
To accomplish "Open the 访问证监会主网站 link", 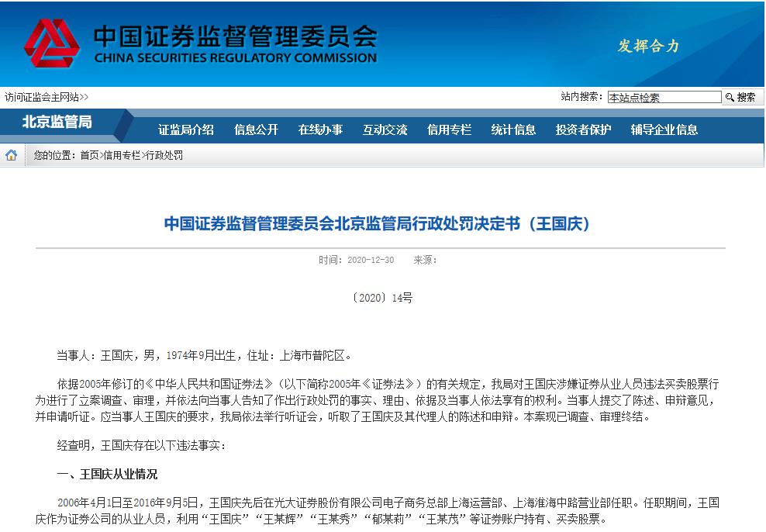I will [47, 97].
